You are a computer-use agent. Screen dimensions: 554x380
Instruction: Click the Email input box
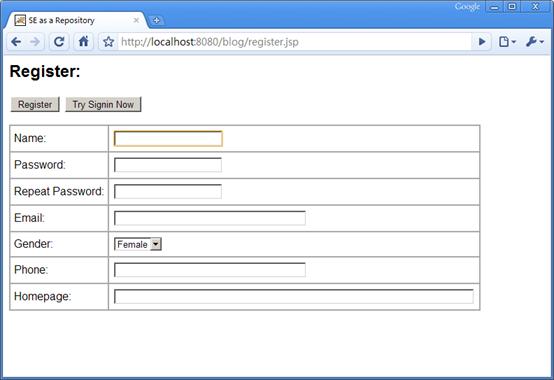pyautogui.click(x=210, y=218)
